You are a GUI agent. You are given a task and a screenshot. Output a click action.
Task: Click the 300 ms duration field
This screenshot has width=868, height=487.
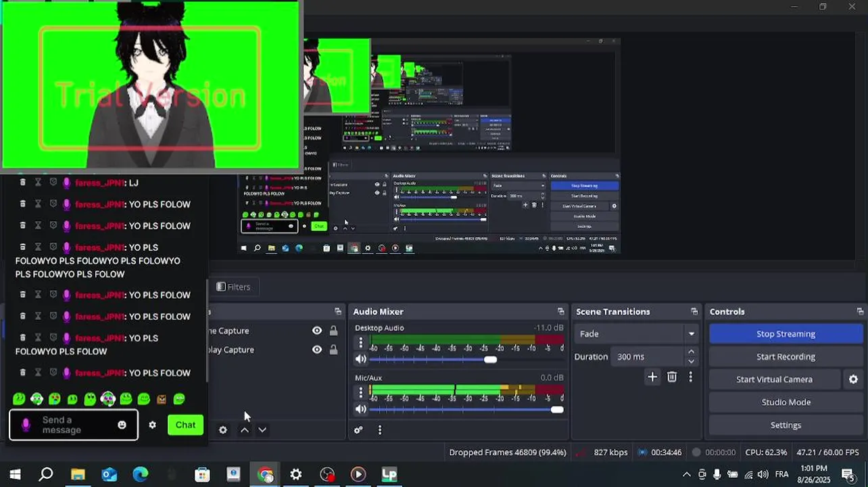(x=648, y=356)
